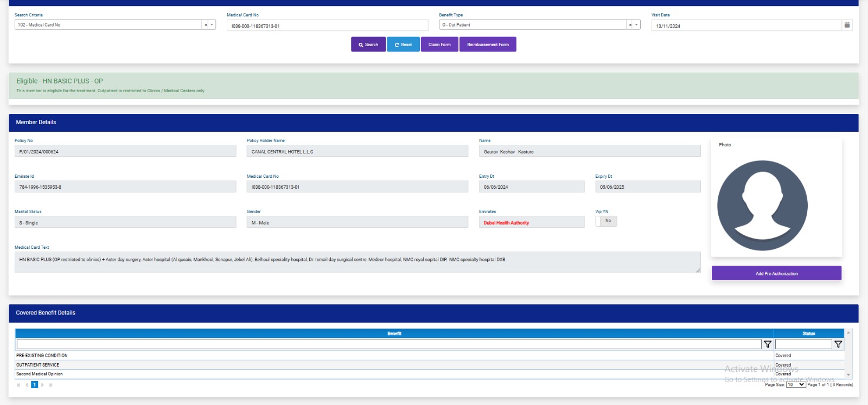Open the Reimbursement Form
This screenshot has width=868, height=405.
coord(488,44)
